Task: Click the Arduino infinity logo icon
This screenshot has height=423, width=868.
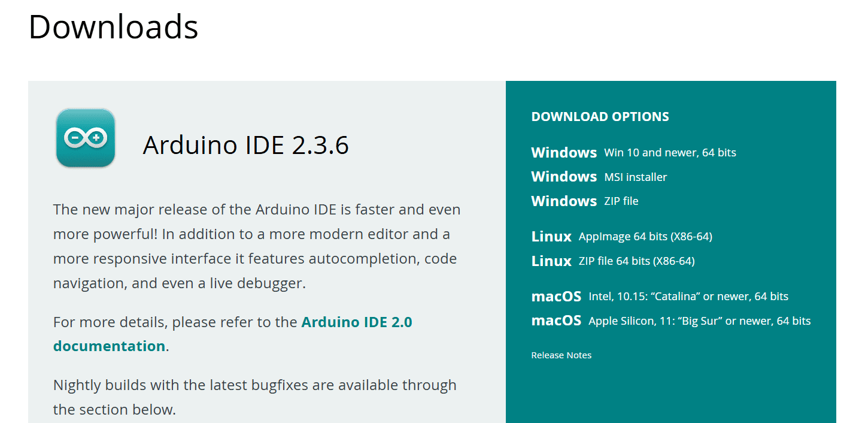Action: click(x=86, y=138)
